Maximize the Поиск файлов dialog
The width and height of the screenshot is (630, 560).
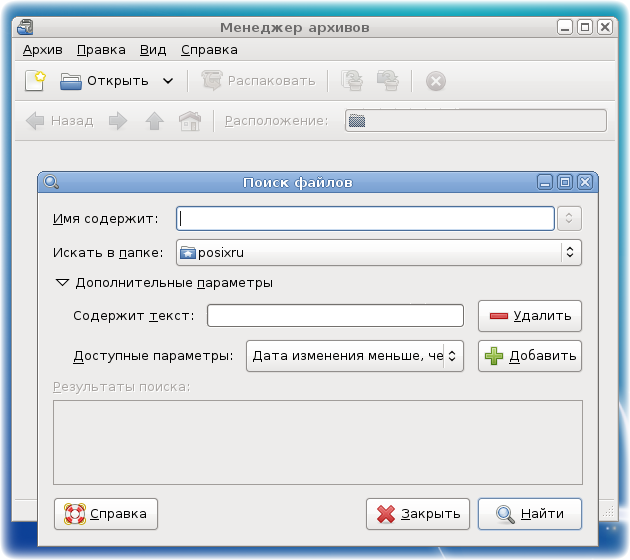coord(565,182)
